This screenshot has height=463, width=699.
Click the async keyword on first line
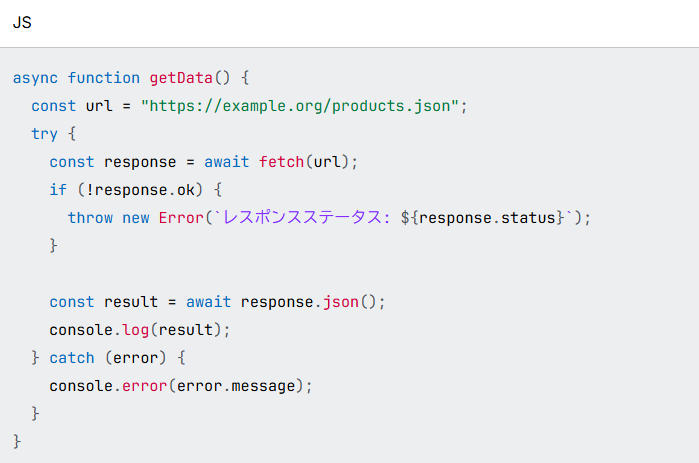pos(35,78)
